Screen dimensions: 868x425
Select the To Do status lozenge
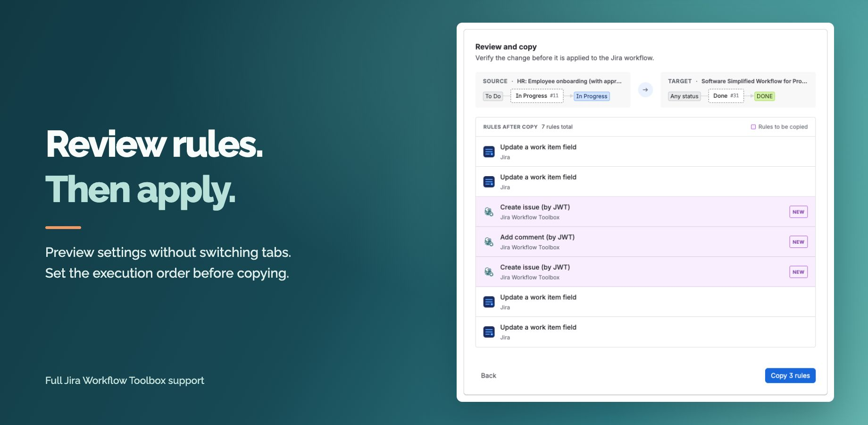[x=493, y=96]
